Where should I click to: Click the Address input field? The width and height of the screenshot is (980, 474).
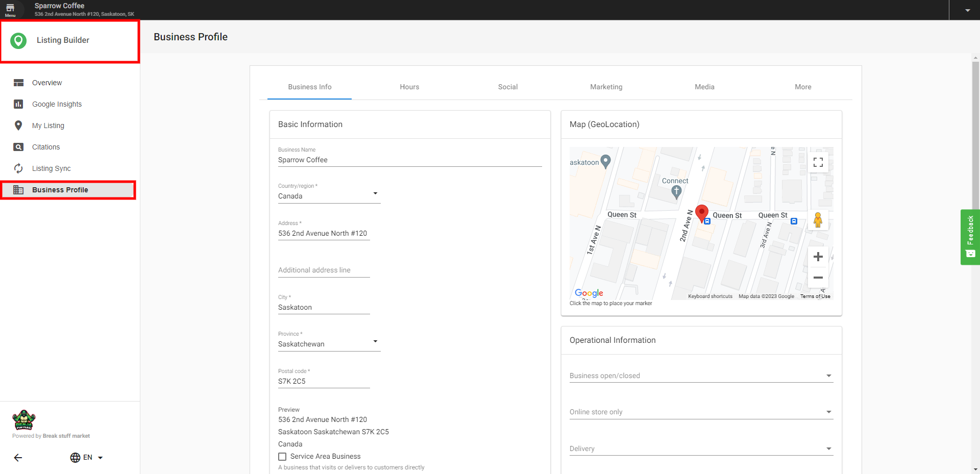(324, 233)
